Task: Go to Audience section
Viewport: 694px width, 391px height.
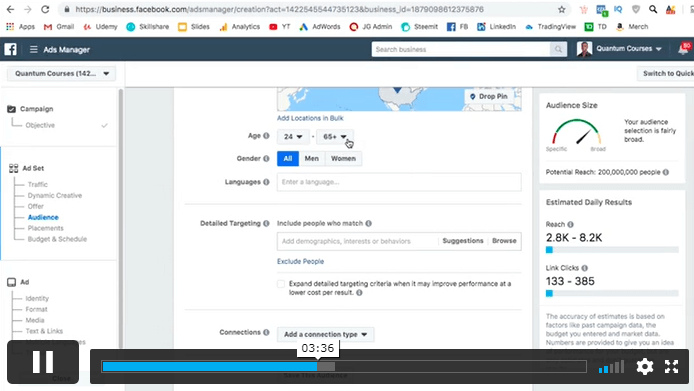Action: click(x=43, y=217)
